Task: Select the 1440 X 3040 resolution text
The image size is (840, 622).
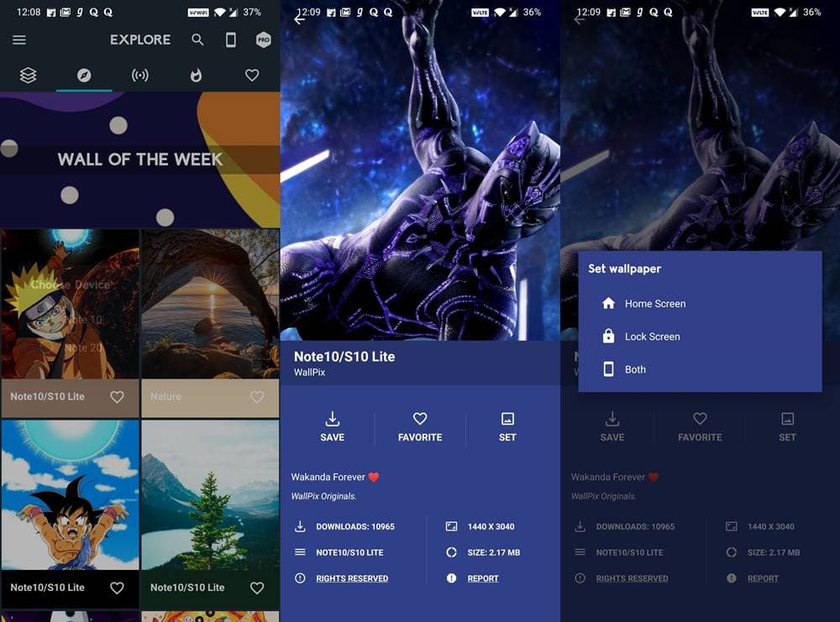Action: coord(491,526)
